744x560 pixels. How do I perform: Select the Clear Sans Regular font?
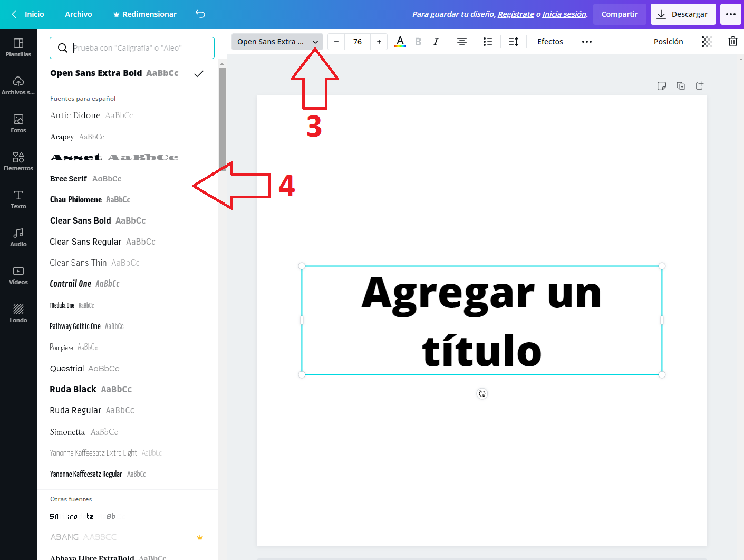click(x=128, y=242)
